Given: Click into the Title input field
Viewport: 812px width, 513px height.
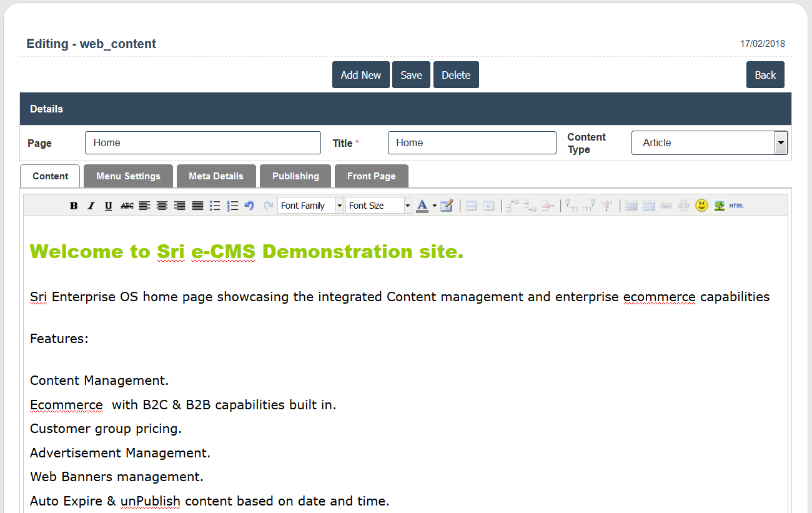Looking at the screenshot, I should click(x=472, y=143).
